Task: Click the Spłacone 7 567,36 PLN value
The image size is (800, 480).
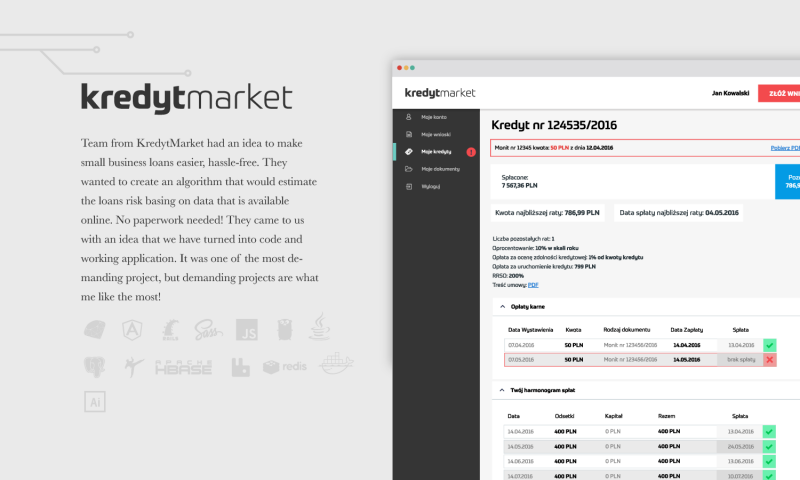Action: click(x=519, y=186)
